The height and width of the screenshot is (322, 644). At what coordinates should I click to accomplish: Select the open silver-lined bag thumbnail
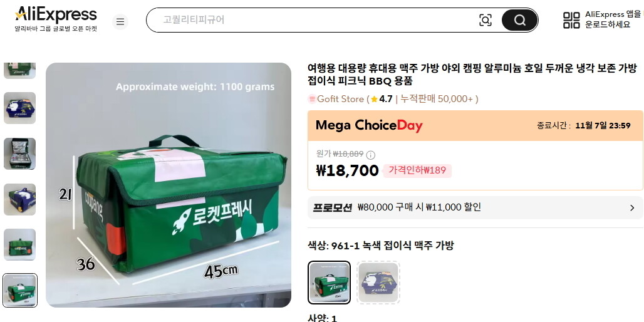pos(19,153)
